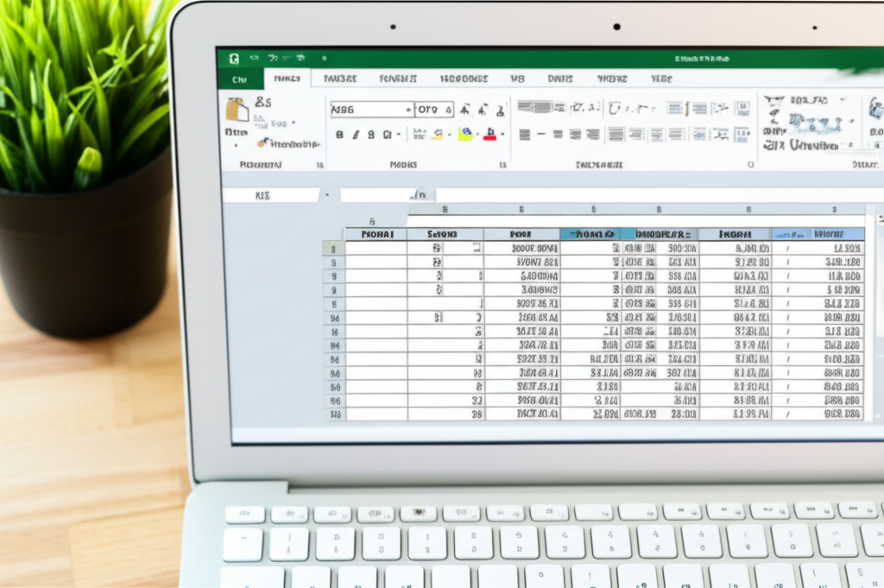Click the Decrease Font Size icon
Screen dimensions: 884x588
[x=483, y=110]
